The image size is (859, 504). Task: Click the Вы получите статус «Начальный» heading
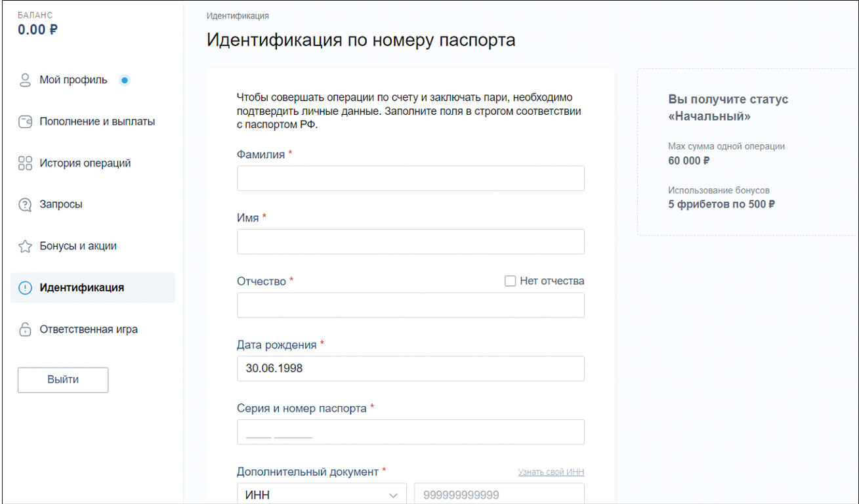click(x=728, y=108)
